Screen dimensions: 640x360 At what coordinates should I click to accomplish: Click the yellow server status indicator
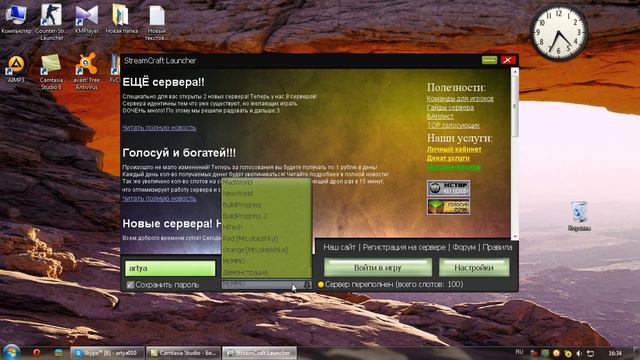tap(320, 284)
